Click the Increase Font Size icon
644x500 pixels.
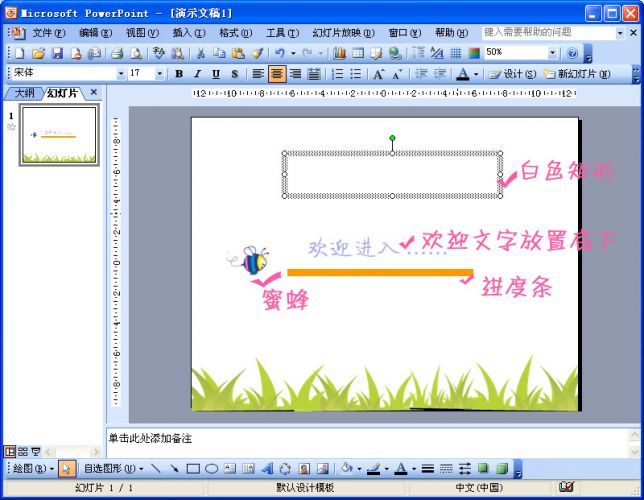coord(379,74)
